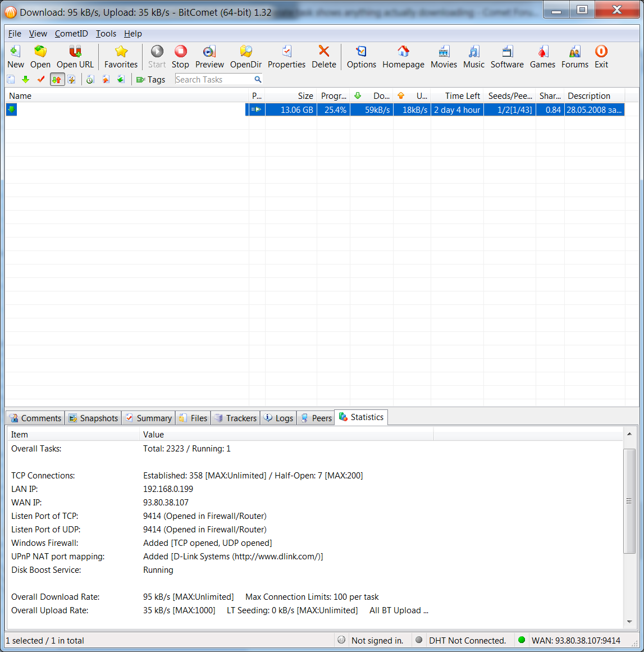Select the 13.06 GB task row
The height and width of the screenshot is (652, 644).
[x=315, y=110]
